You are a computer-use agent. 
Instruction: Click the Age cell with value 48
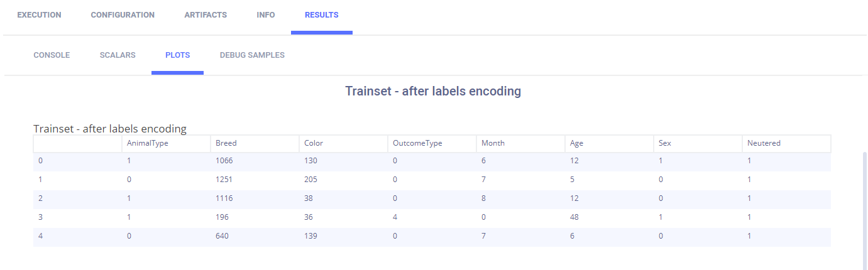(574, 217)
